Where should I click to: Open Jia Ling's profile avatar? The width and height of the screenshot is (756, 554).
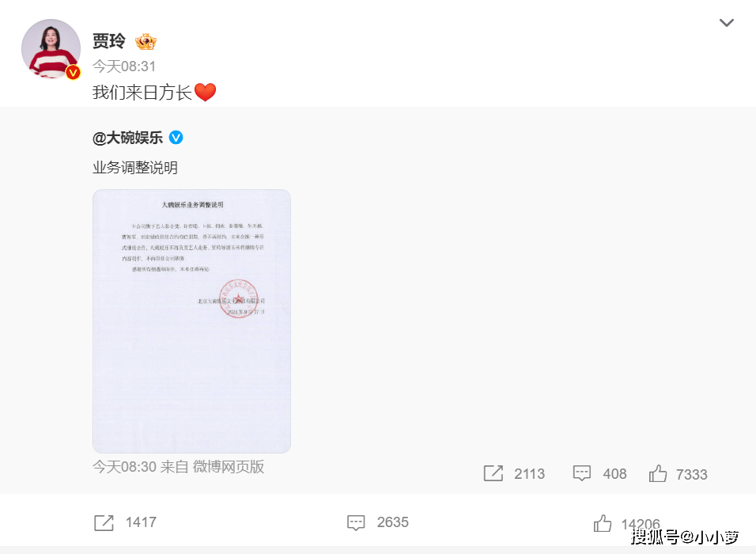tap(51, 48)
